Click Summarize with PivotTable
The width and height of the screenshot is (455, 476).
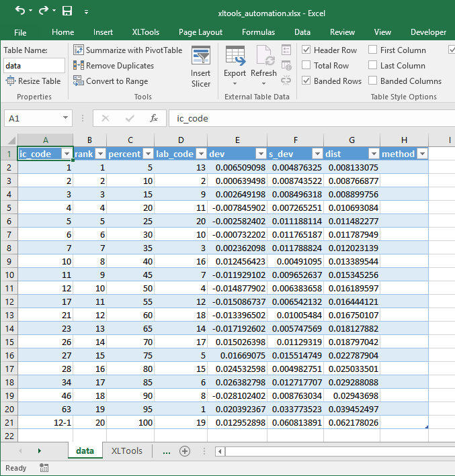[x=128, y=50]
